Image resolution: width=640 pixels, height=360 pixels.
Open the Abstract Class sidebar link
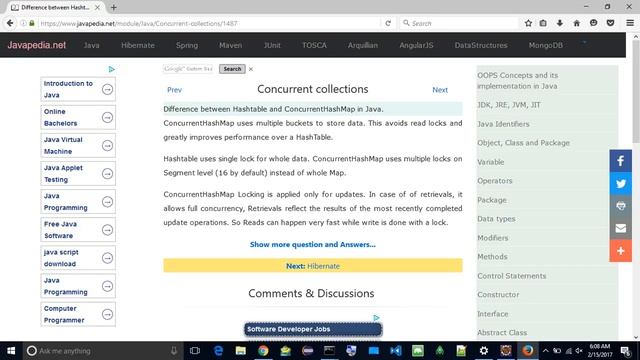pos(502,333)
